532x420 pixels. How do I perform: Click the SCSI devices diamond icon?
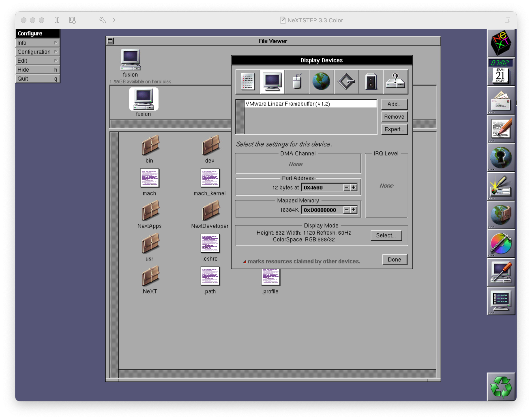(346, 82)
